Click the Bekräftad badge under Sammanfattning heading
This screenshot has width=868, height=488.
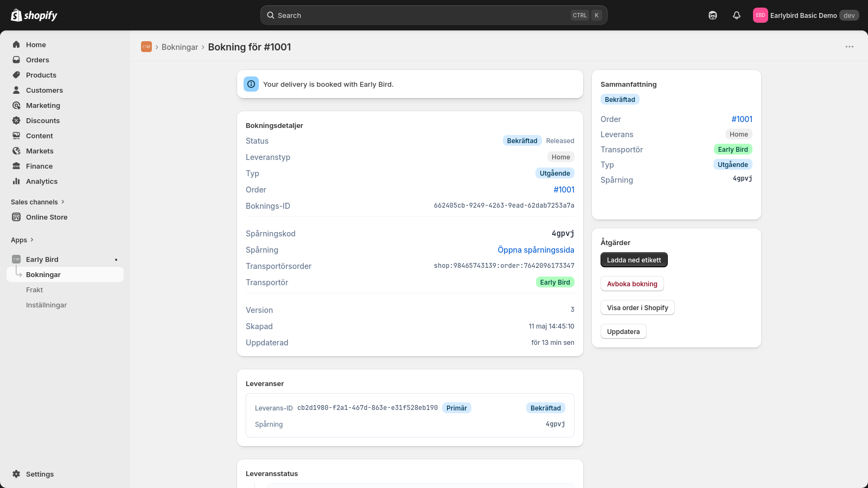click(x=620, y=99)
